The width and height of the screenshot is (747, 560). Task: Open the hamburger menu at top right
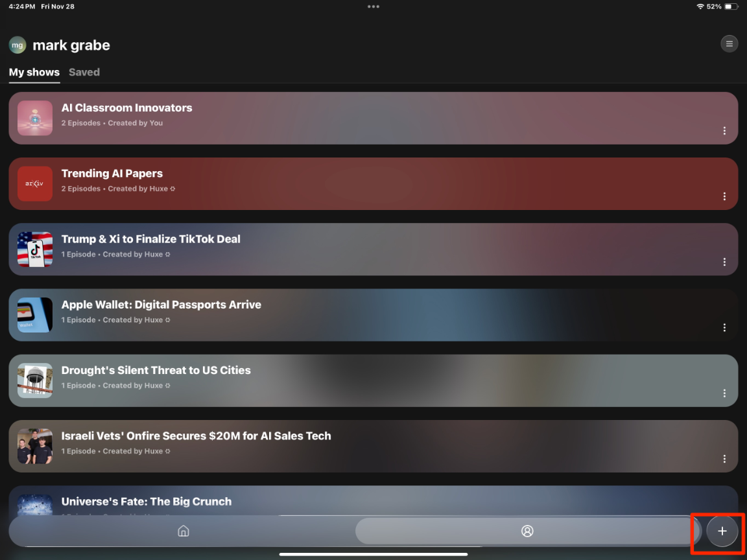point(729,44)
